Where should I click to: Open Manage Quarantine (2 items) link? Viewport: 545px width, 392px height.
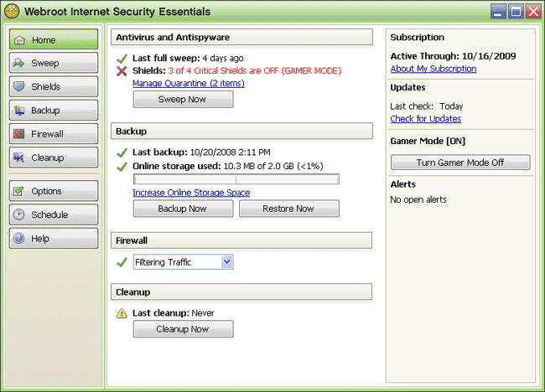pyautogui.click(x=189, y=83)
